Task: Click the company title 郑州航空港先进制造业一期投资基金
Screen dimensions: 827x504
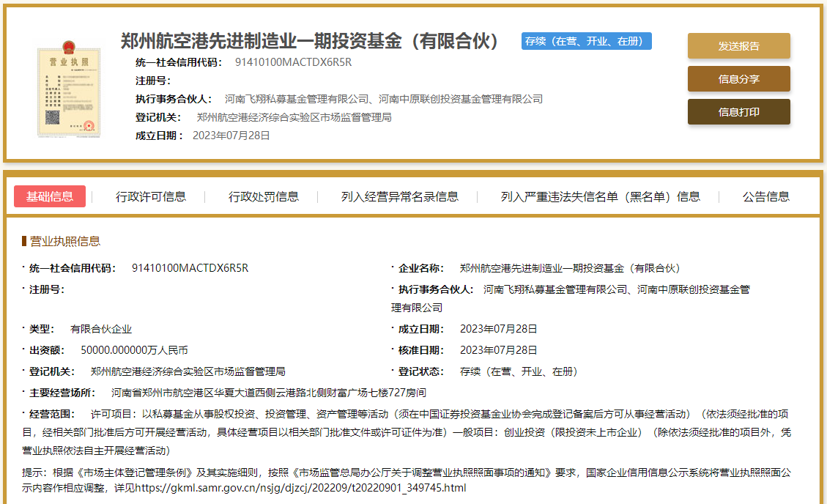Action: [x=309, y=41]
